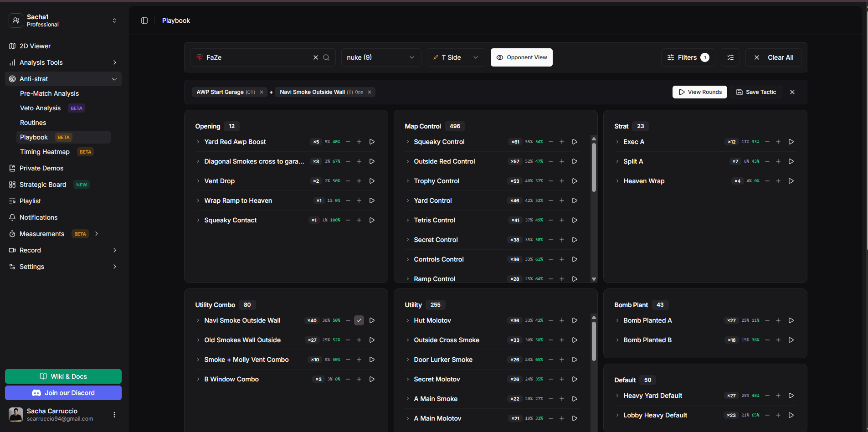Include Bomb Planted A with plus toggle
Image resolution: width=868 pixels, height=432 pixels.
coord(778,320)
